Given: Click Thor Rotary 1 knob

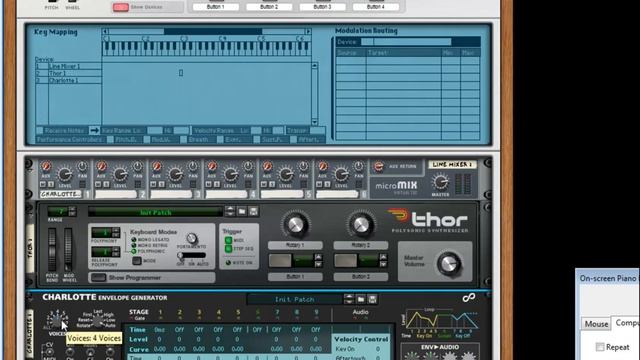Looking at the screenshot, I should point(296,225).
